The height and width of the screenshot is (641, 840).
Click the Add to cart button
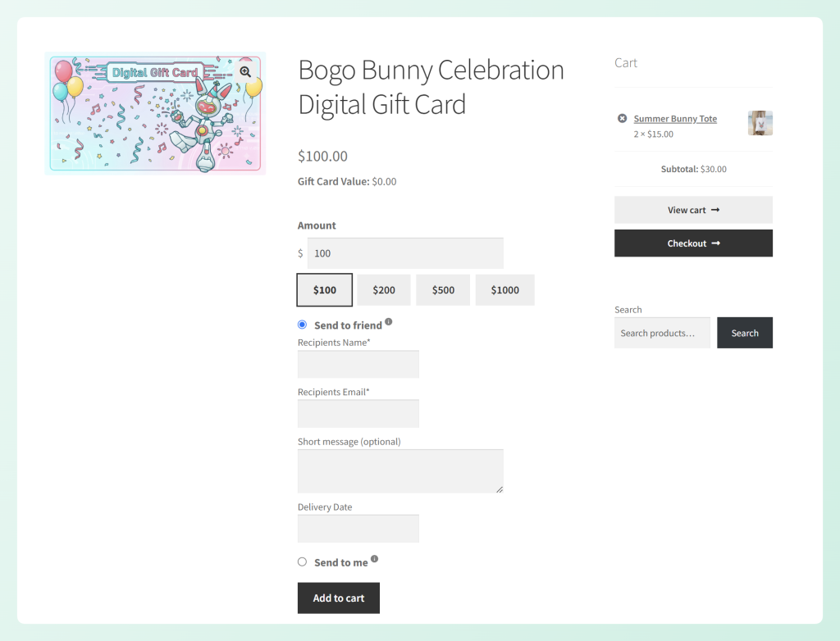point(339,598)
